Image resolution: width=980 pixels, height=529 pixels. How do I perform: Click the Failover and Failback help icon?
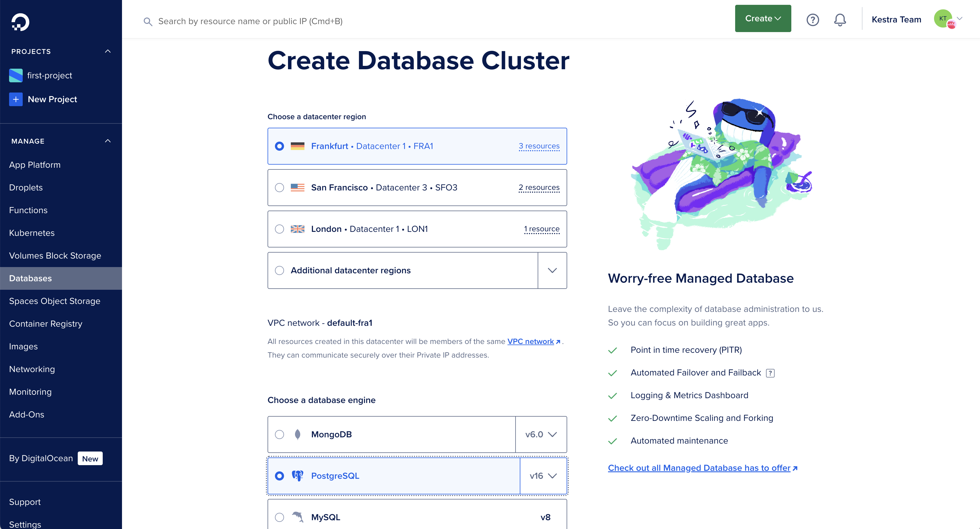(770, 373)
